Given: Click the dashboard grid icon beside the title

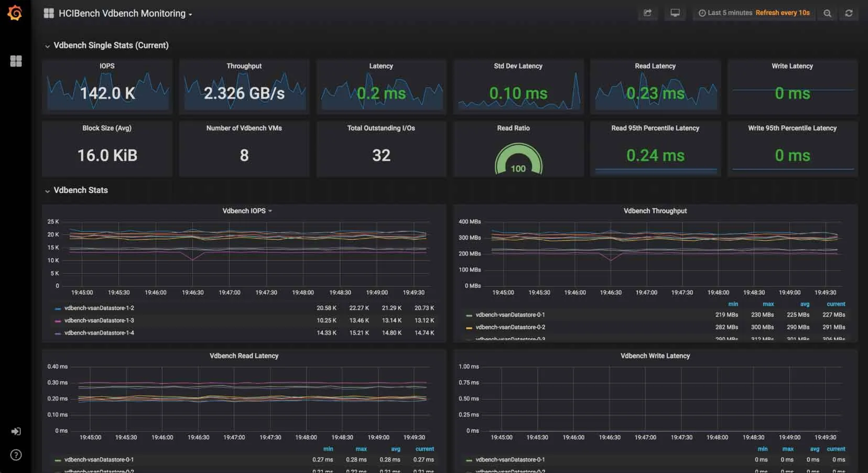Looking at the screenshot, I should [49, 13].
